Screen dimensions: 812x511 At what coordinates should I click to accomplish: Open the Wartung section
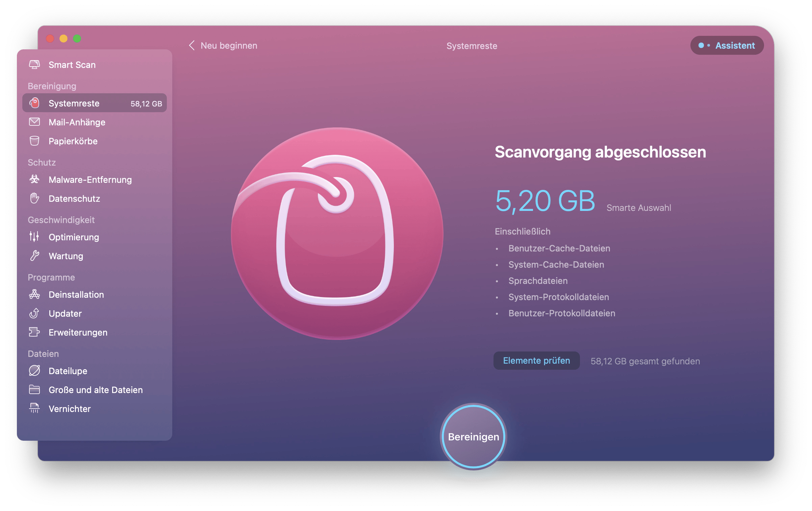point(95,256)
